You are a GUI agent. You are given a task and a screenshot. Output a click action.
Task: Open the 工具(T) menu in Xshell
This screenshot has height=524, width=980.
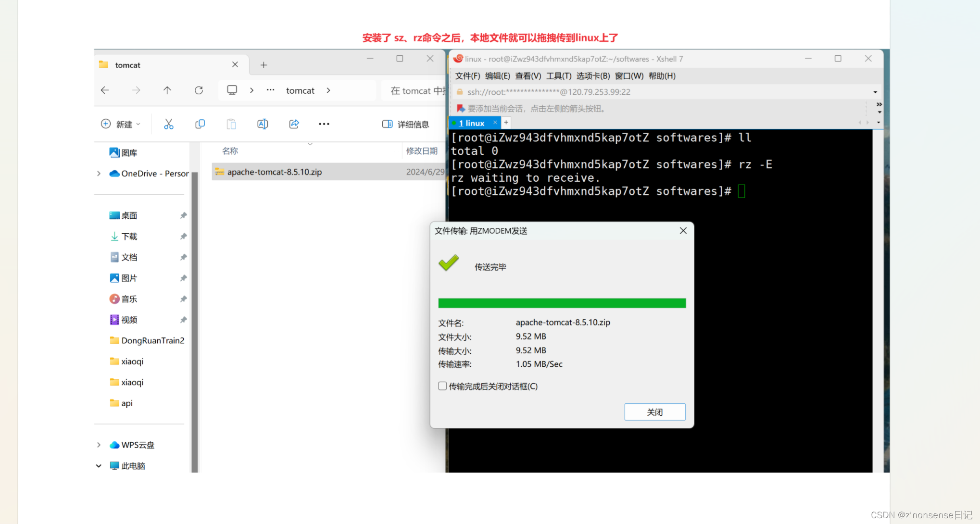[x=558, y=76]
